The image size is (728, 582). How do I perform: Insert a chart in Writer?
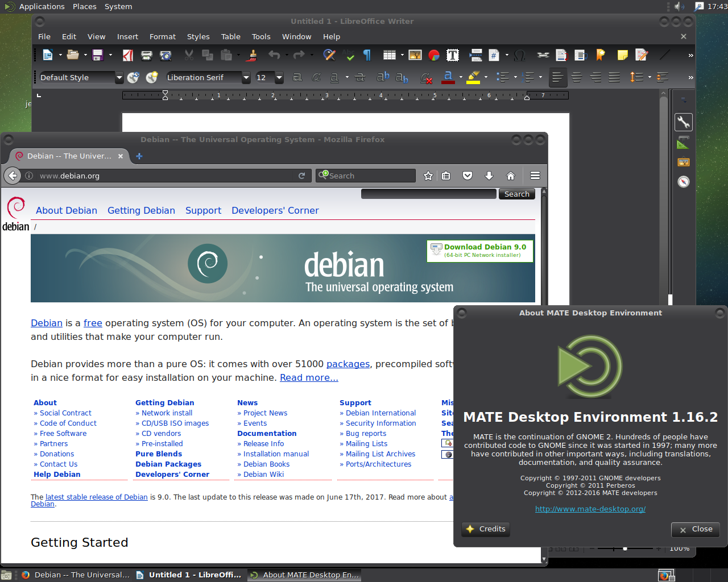click(x=434, y=55)
